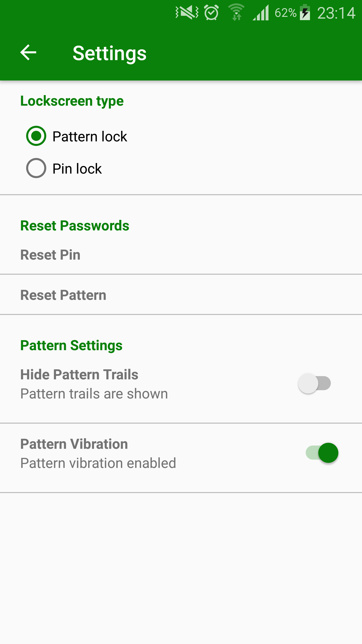362x644 pixels.
Task: Enable the Hide Pattern Trails switch
Action: click(314, 383)
